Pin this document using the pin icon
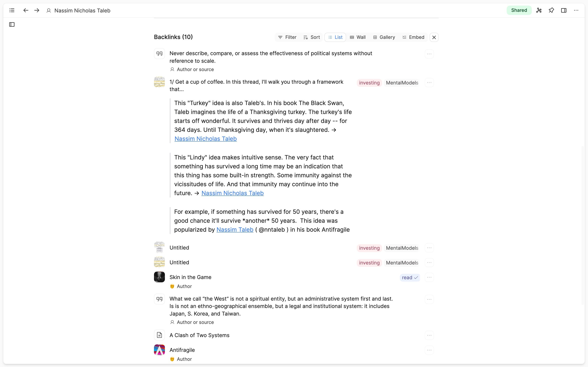The image size is (588, 367). click(x=551, y=10)
